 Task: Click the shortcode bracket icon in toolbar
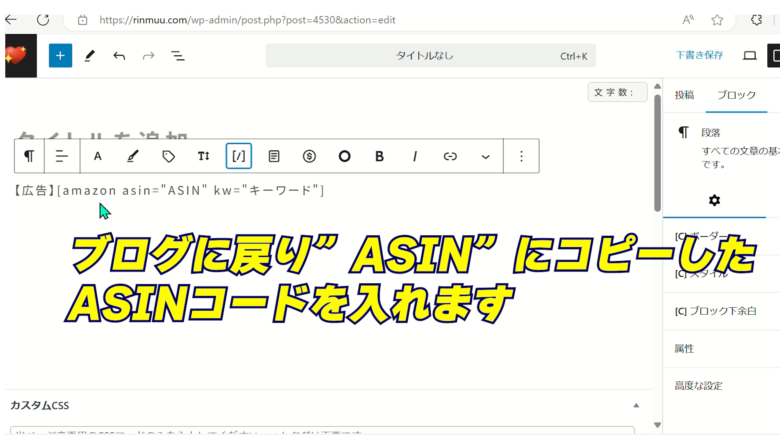point(239,156)
